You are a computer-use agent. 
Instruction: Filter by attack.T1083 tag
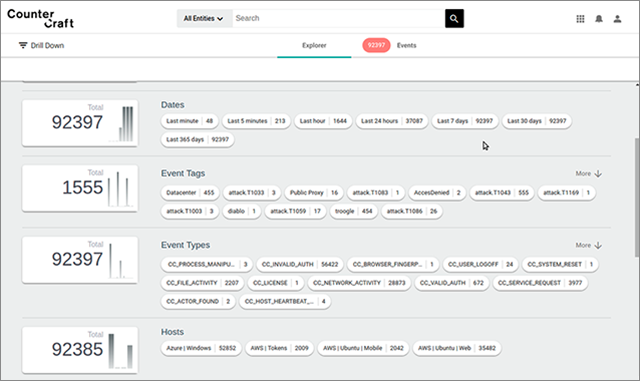376,193
